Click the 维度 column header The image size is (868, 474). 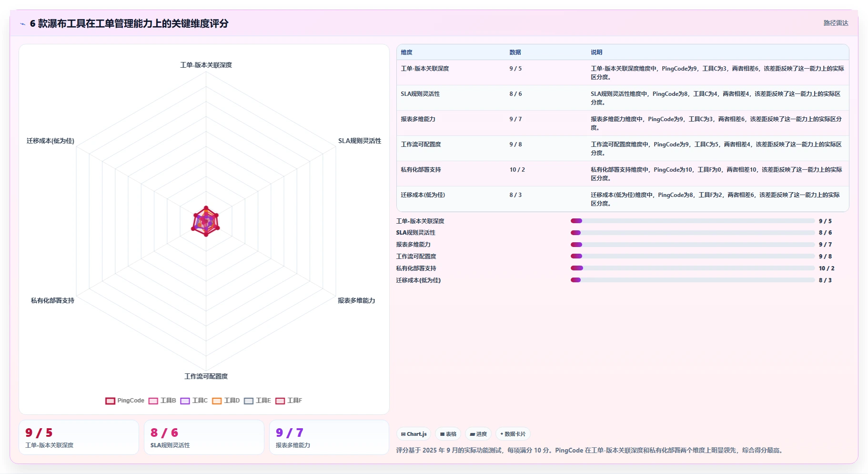406,52
